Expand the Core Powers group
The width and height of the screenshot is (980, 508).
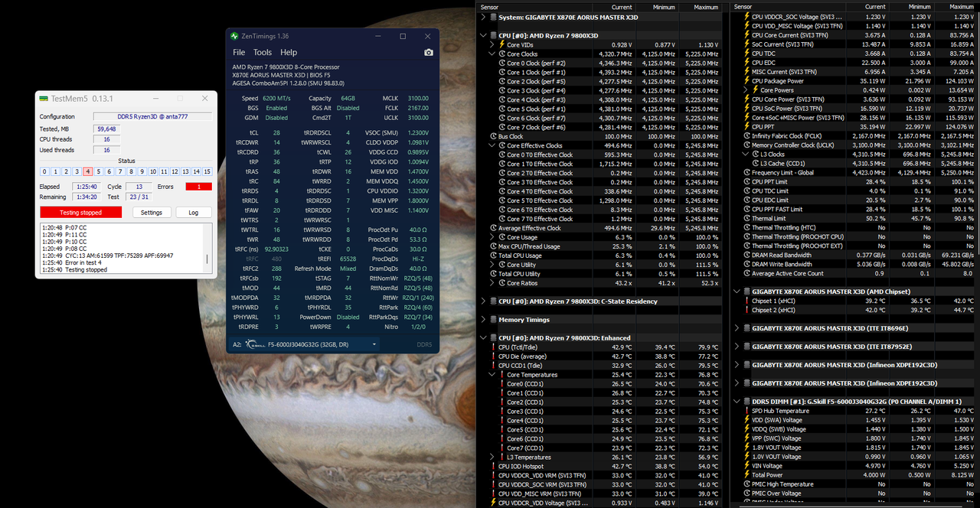pyautogui.click(x=745, y=90)
